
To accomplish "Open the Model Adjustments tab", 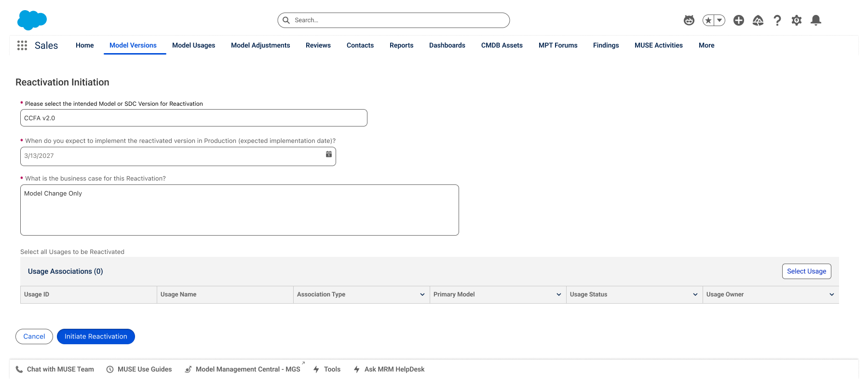I will (x=260, y=45).
